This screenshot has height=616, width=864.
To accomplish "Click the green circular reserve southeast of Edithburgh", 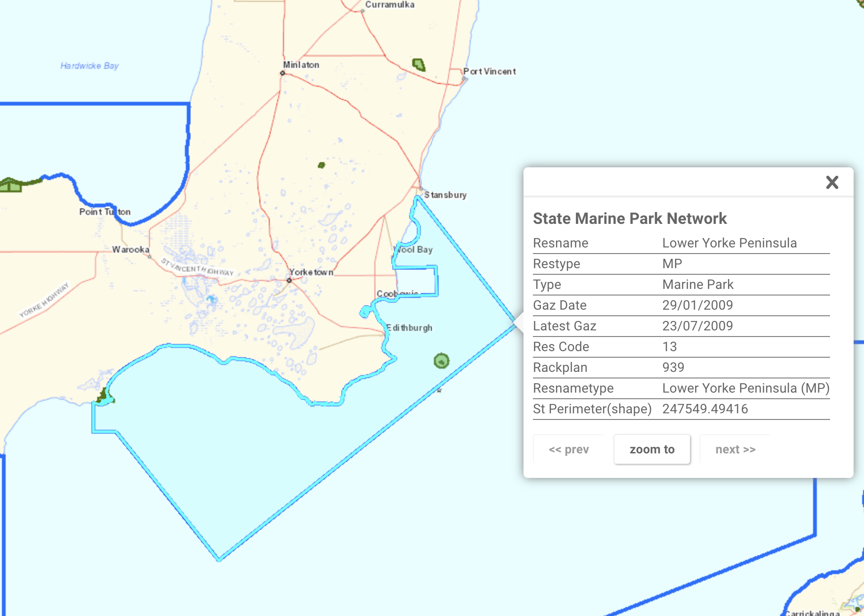I will tap(441, 361).
